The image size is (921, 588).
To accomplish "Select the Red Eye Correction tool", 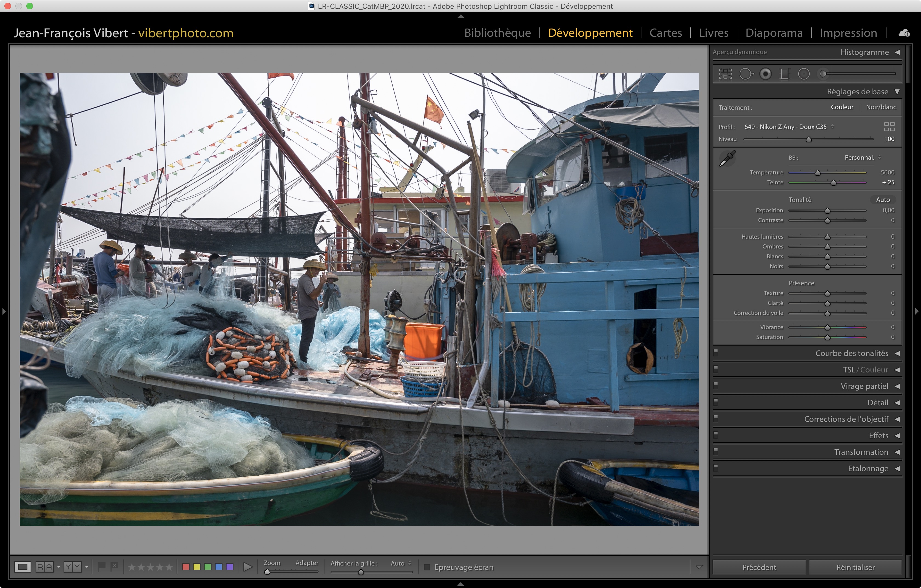I will click(765, 74).
